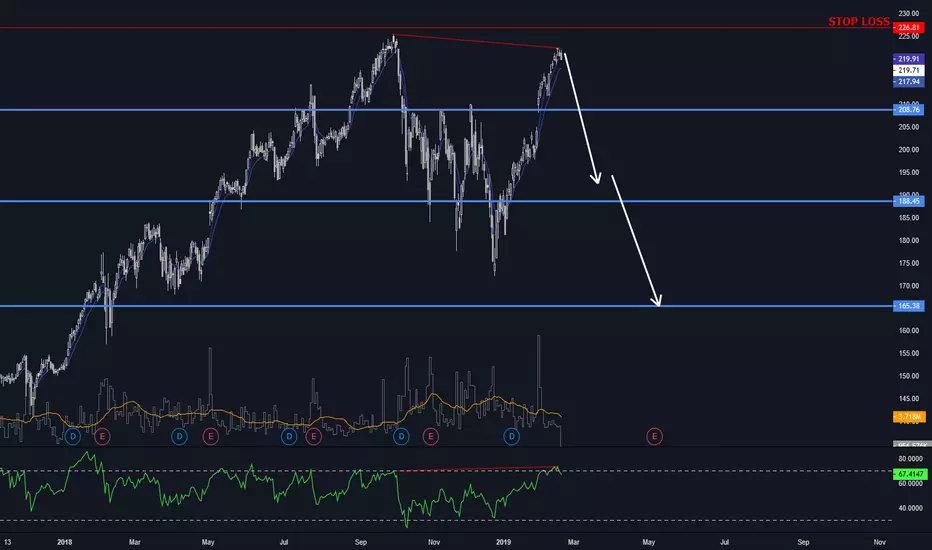
Task: Open the dividend D marker around April 2018
Action: point(179,437)
